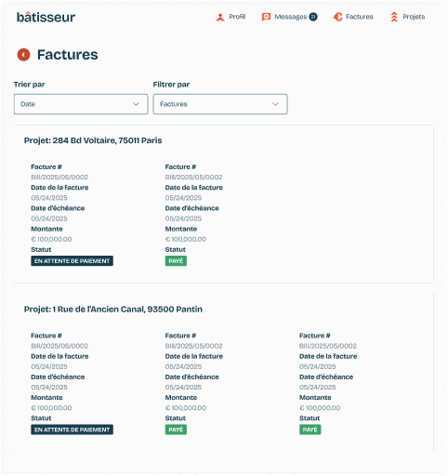This screenshot has width=448, height=476.
Task: Select the Projet 1 Rue de l'Ancien Canal heading
Action: click(x=113, y=310)
